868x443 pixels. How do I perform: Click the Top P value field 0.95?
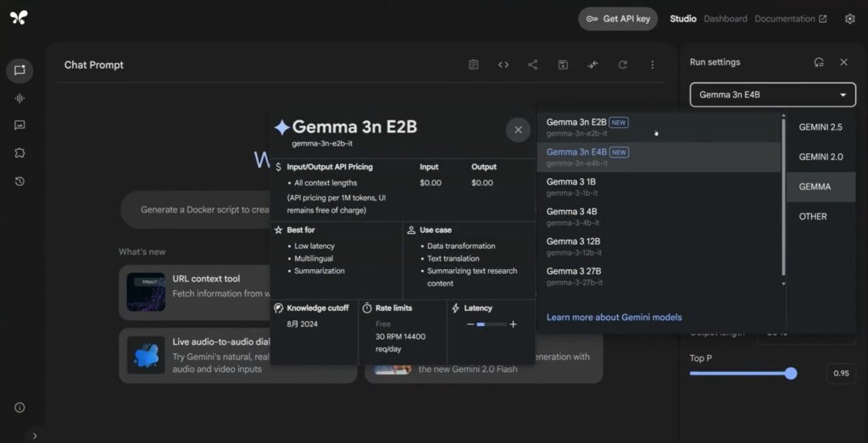tap(841, 374)
